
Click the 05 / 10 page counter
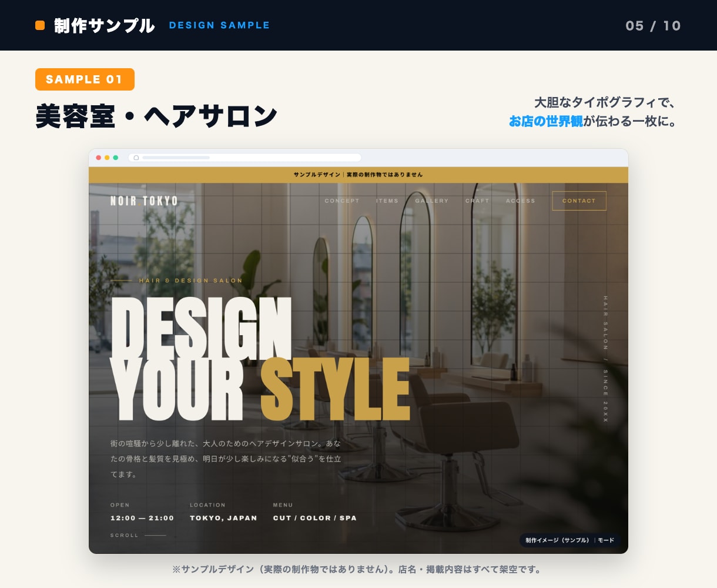[x=653, y=25]
